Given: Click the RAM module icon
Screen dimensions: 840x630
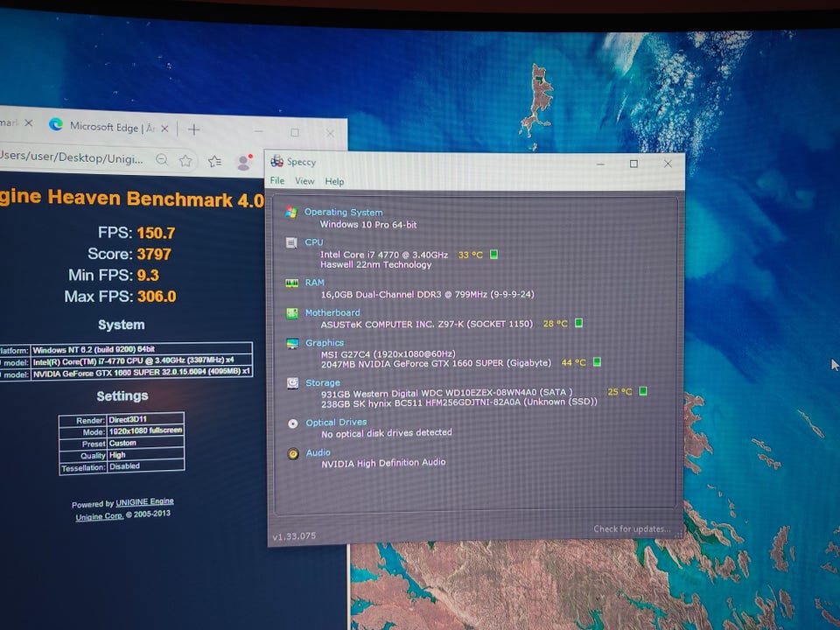Looking at the screenshot, I should click(x=291, y=283).
